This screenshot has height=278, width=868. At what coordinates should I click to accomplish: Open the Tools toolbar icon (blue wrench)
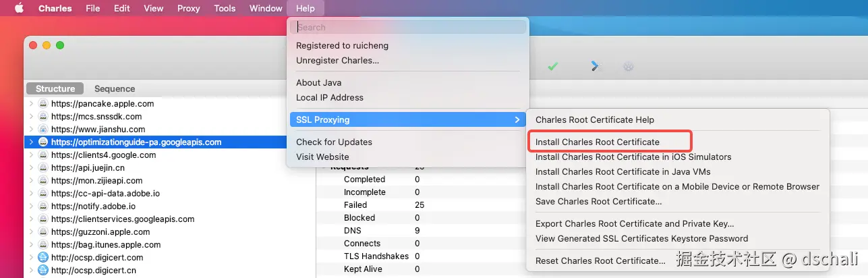click(x=594, y=66)
